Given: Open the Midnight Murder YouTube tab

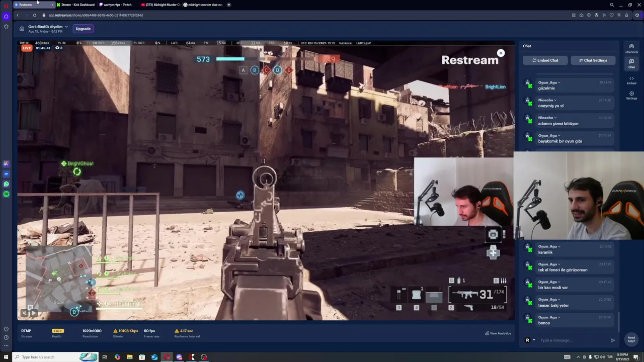Looking at the screenshot, I should [x=160, y=5].
